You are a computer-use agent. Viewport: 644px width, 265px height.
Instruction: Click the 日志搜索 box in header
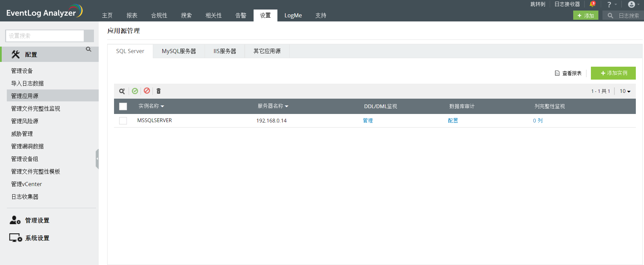623,16
